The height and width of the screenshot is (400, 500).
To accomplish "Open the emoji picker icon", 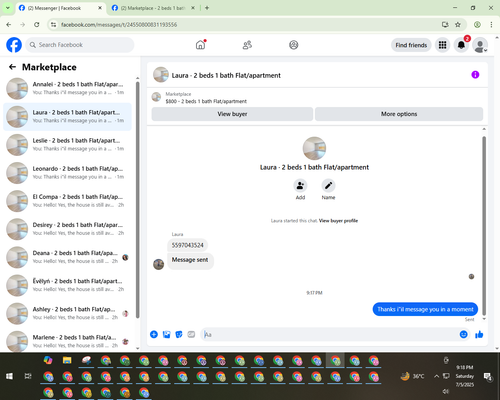I will [x=463, y=334].
